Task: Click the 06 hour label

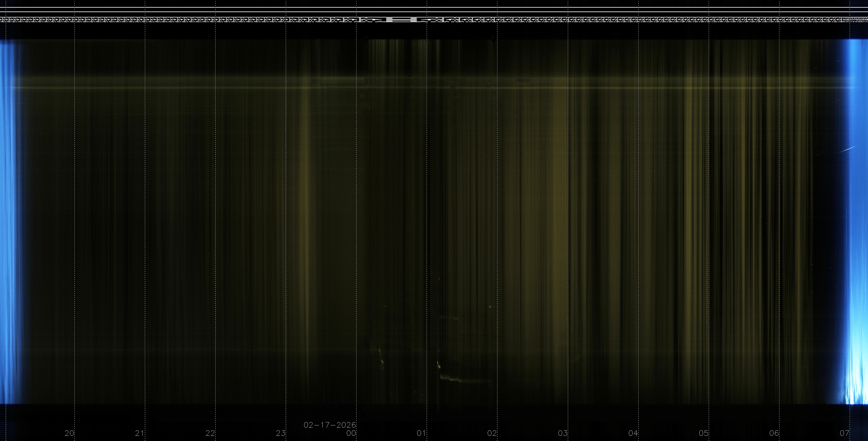Action: (774, 433)
